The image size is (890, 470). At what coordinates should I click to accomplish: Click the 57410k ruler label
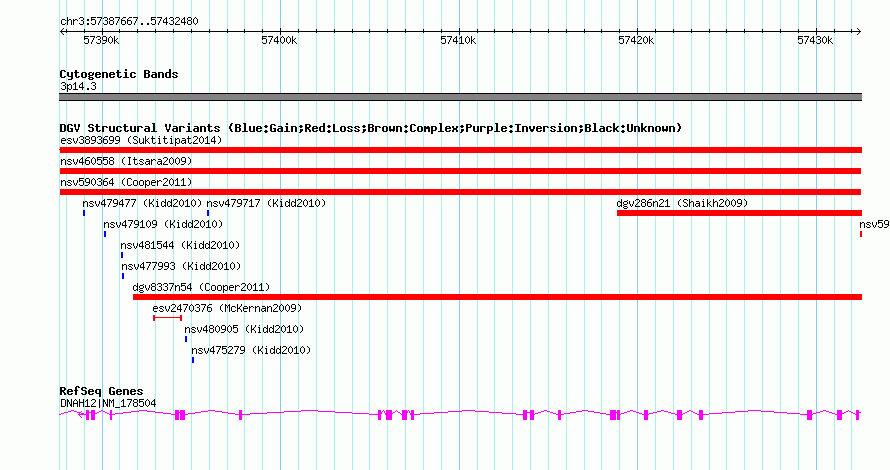[458, 40]
